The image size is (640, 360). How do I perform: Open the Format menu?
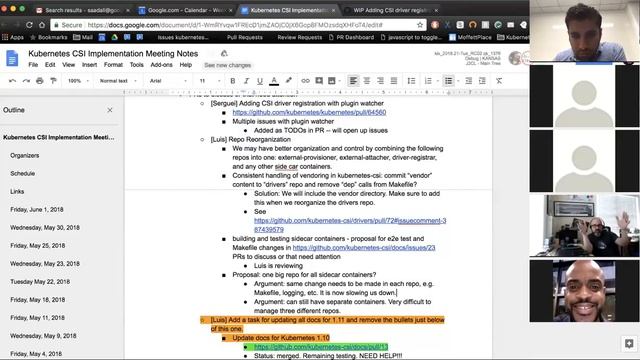113,65
